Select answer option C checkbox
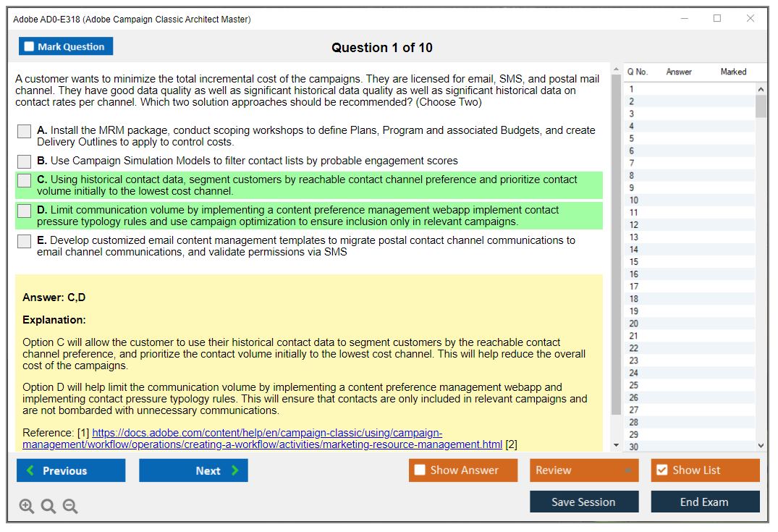 25,180
